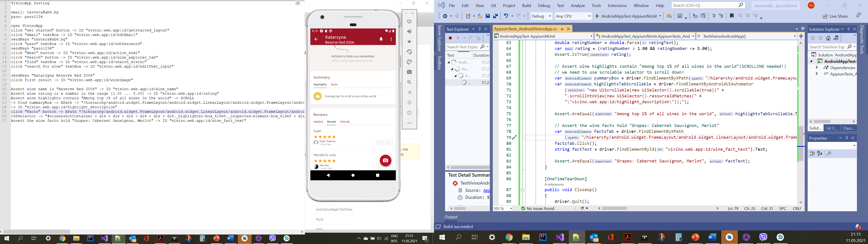Click the test Source link in Test Detail
The height and width of the screenshot is (244, 868).
coord(487,190)
